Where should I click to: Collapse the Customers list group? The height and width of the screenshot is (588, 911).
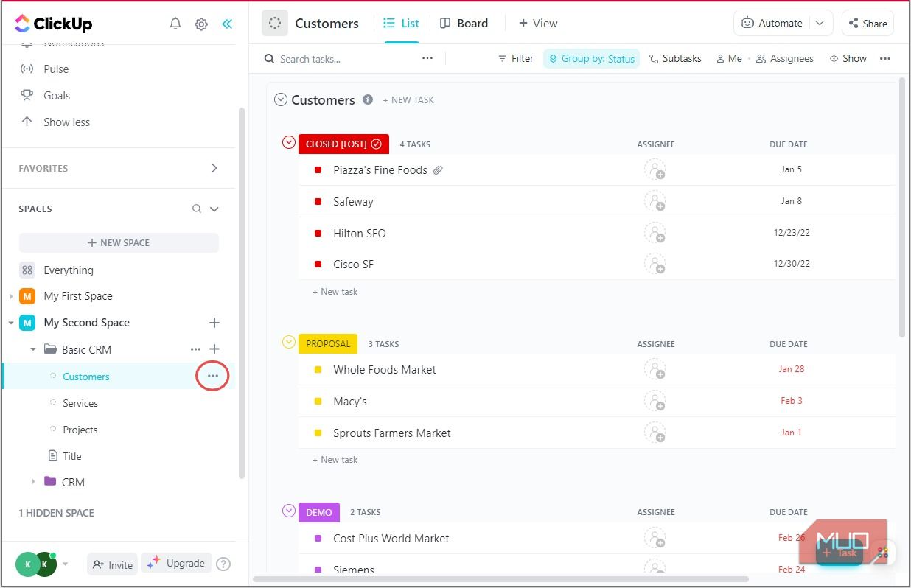(x=281, y=99)
